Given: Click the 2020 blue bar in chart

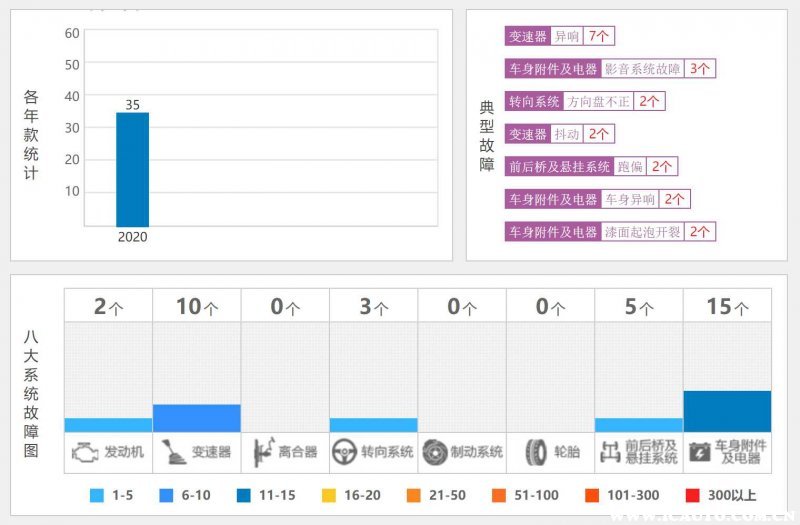Looking at the screenshot, I should point(132,169).
